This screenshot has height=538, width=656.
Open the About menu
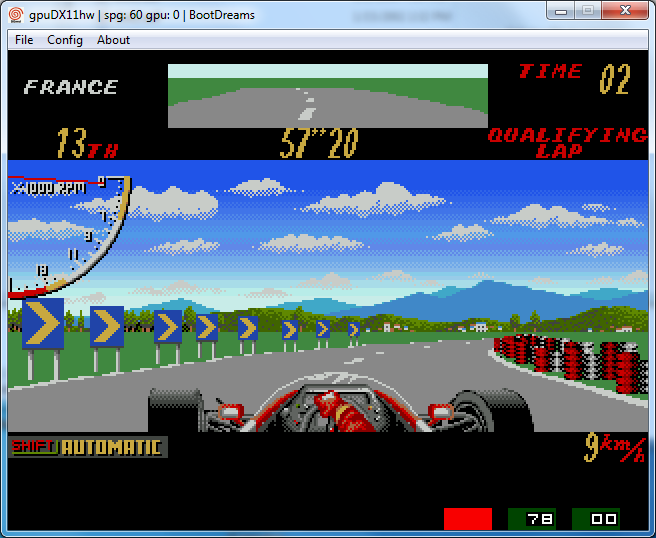point(113,40)
